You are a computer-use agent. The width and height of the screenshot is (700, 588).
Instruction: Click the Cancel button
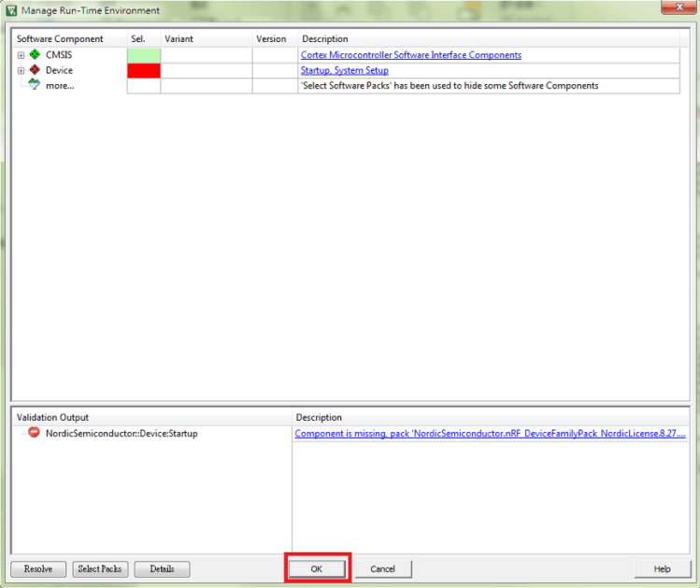[x=383, y=568]
